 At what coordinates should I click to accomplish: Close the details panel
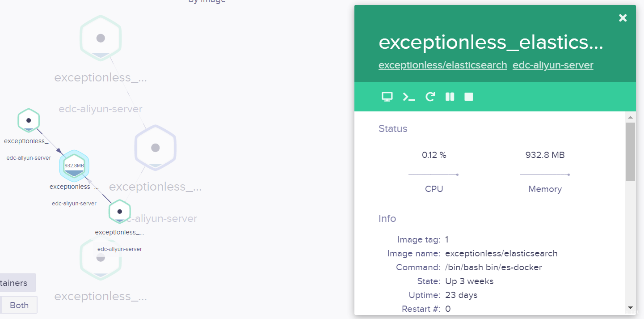coord(623,18)
